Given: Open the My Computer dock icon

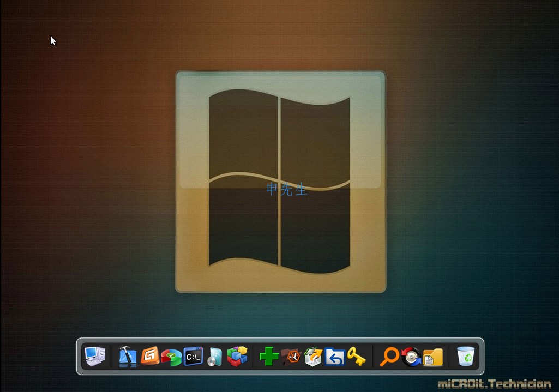Looking at the screenshot, I should coord(94,357).
